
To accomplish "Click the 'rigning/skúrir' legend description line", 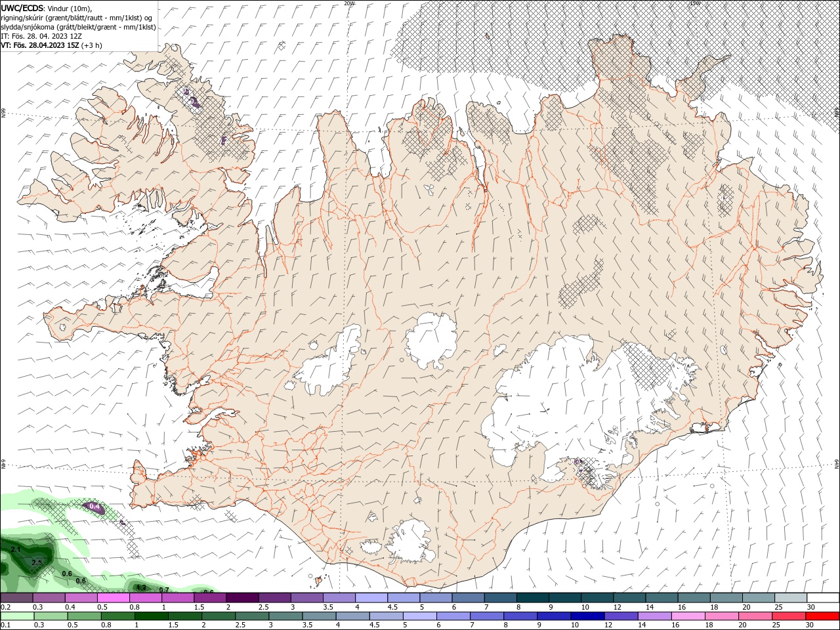I will [77, 17].
